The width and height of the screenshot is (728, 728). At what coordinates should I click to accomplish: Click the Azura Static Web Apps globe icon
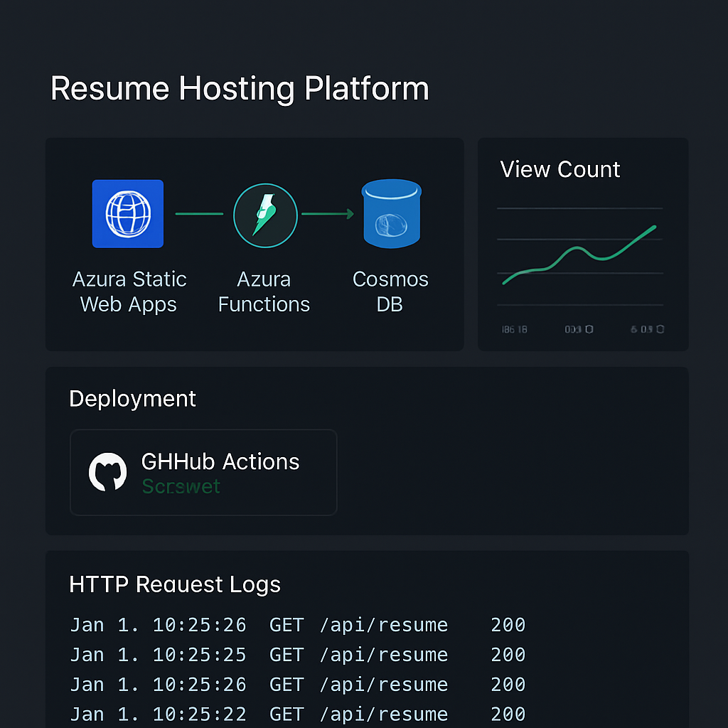(x=128, y=213)
